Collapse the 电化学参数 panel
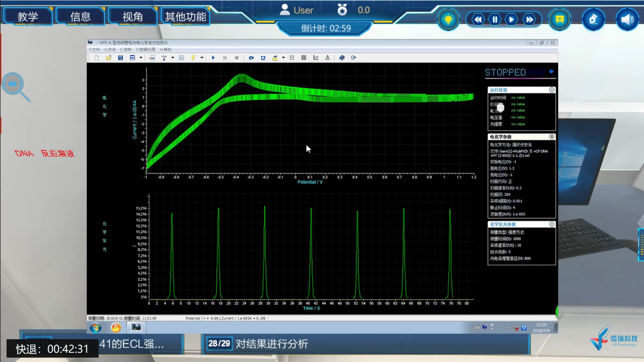644x362 pixels. pos(552,137)
